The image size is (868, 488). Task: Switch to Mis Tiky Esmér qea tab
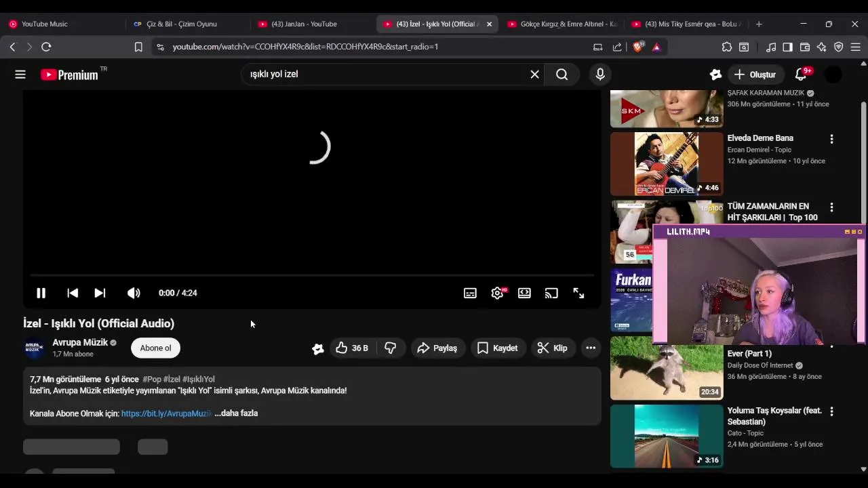point(686,24)
